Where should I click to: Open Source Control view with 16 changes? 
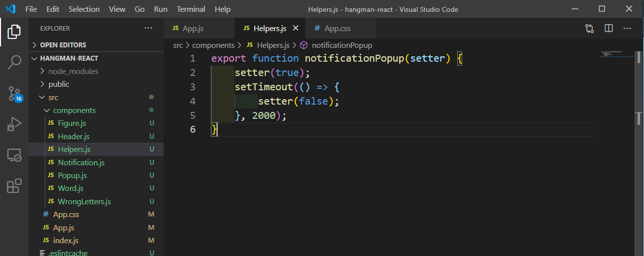[x=14, y=93]
